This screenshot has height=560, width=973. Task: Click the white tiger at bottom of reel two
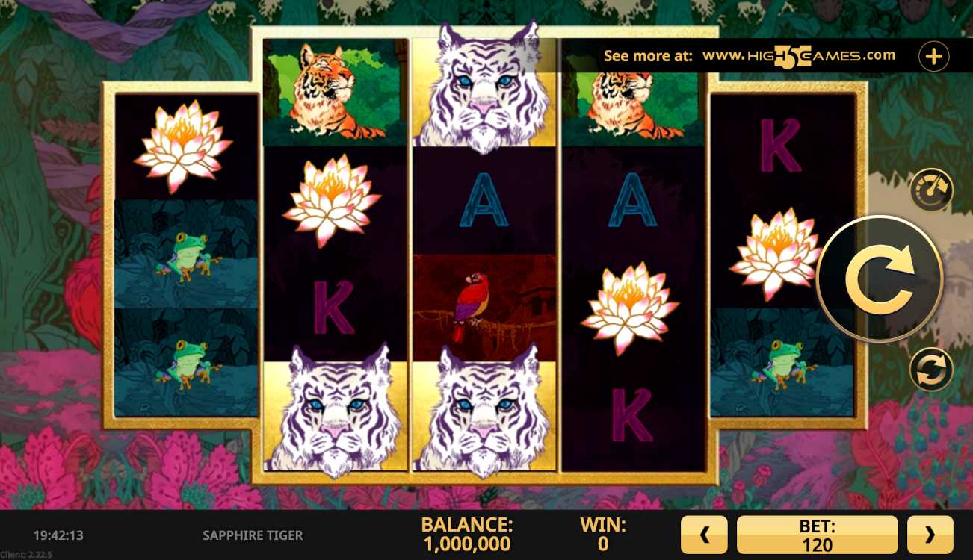336,411
